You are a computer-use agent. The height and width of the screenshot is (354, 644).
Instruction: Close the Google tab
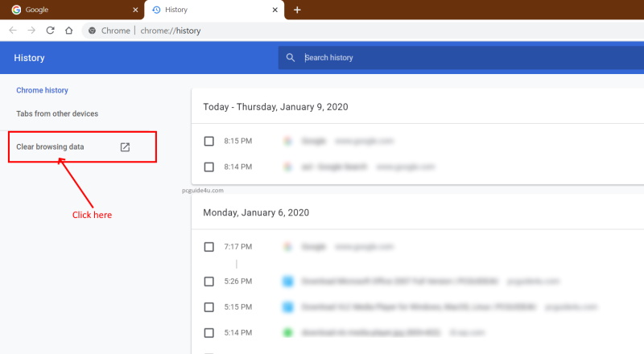(x=134, y=10)
